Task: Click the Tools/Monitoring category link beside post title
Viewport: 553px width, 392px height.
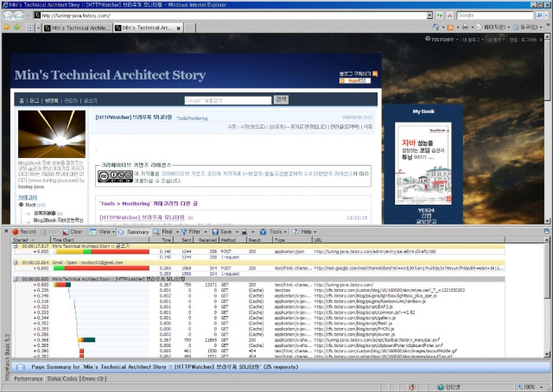Action: (x=192, y=118)
